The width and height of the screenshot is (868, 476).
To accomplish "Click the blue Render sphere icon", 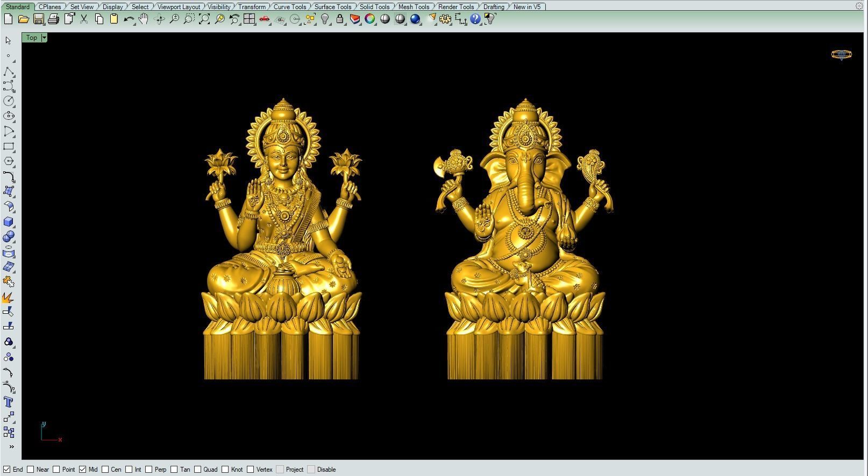I will (415, 19).
